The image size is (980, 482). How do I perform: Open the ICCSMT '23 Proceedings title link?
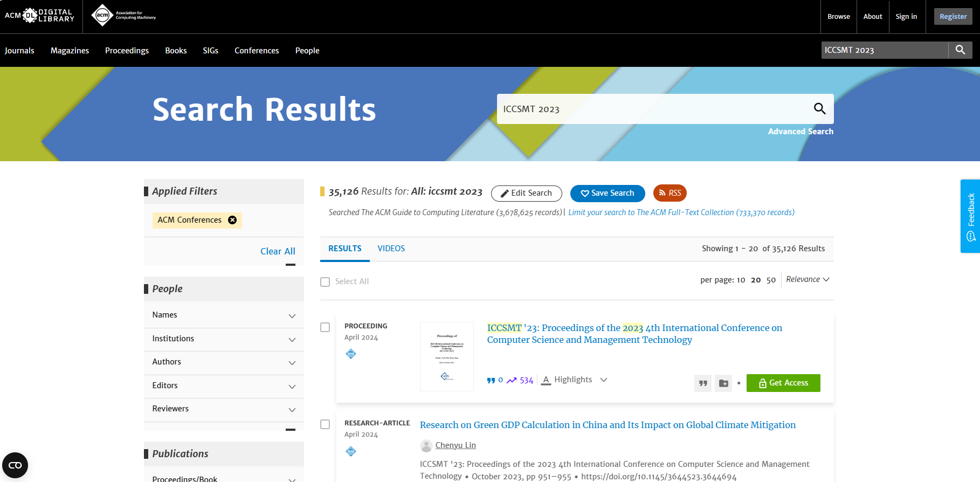634,334
